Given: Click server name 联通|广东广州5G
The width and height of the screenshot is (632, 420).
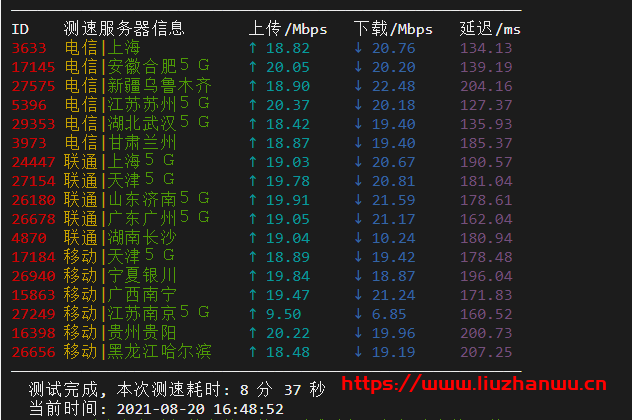Looking at the screenshot, I should coord(137,218).
